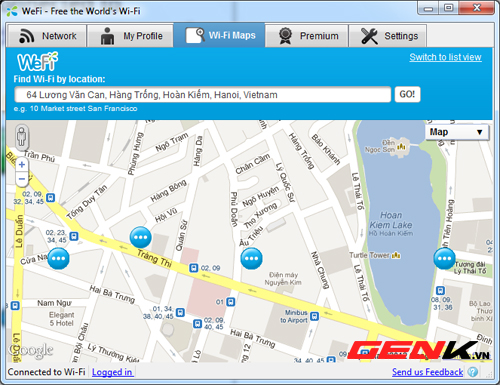Click bus stop icon labeled 01
The height and width of the screenshot is (385, 500).
coord(231,302)
